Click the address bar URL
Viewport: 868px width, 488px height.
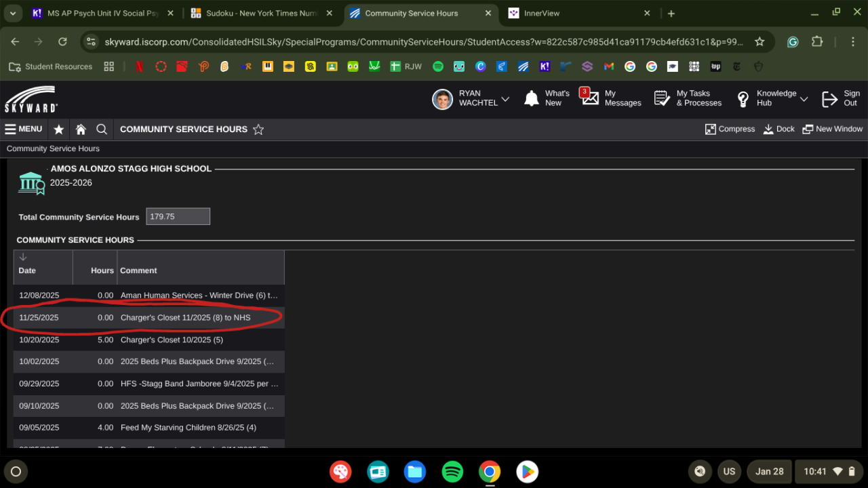tap(424, 42)
